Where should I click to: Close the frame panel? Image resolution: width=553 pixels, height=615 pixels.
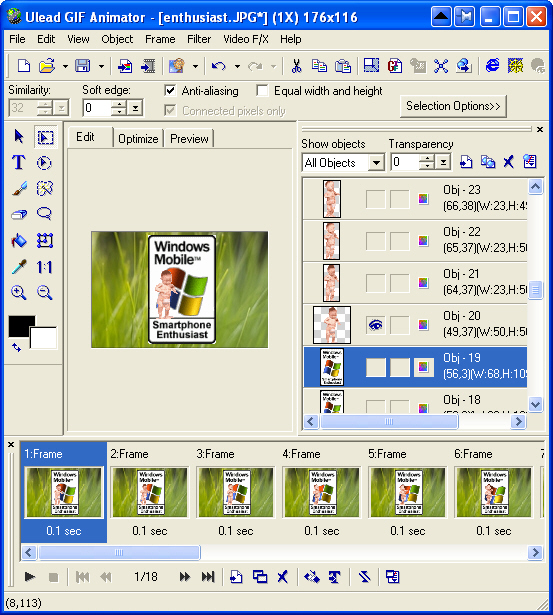click(x=11, y=444)
